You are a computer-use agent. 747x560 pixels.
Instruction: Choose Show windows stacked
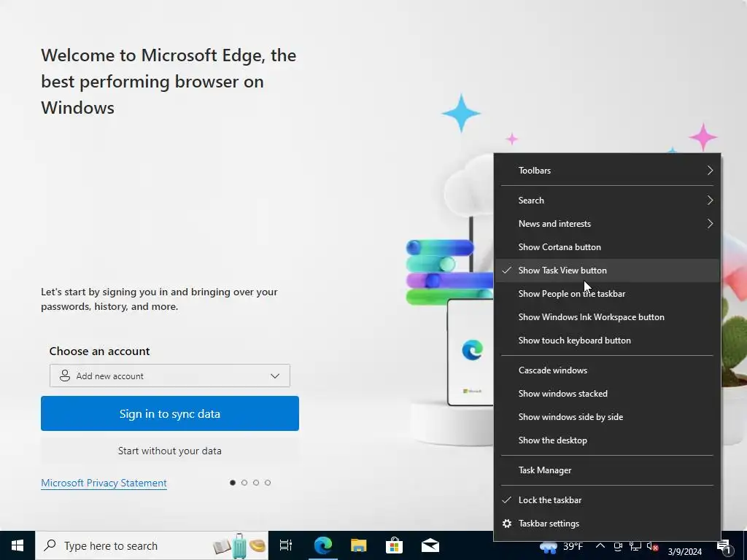607,394
